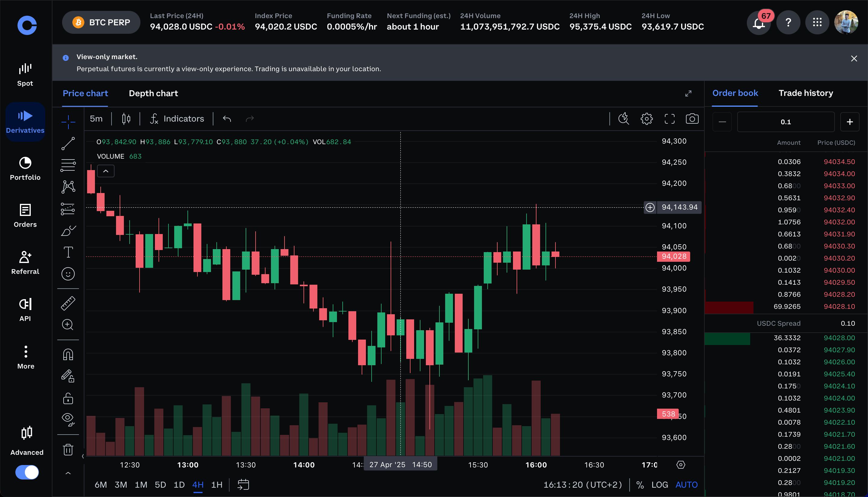Select the brush drawing tool

point(68,231)
